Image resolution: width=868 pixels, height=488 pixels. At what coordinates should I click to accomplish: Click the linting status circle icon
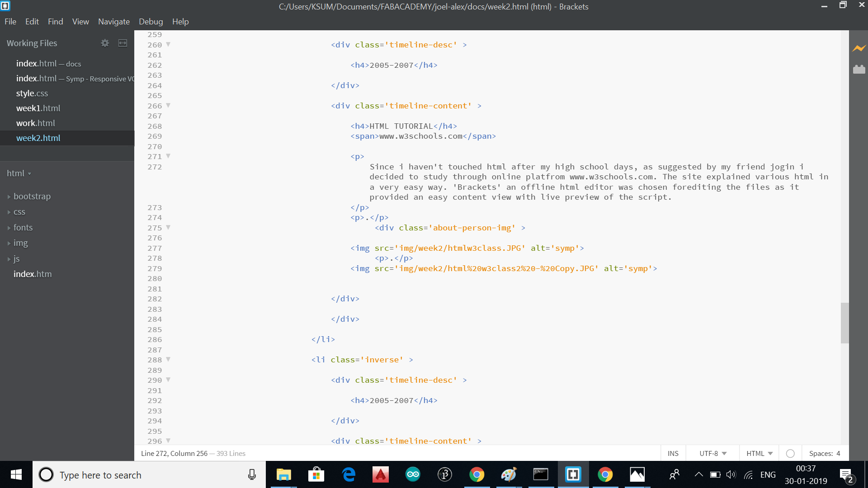click(x=790, y=453)
